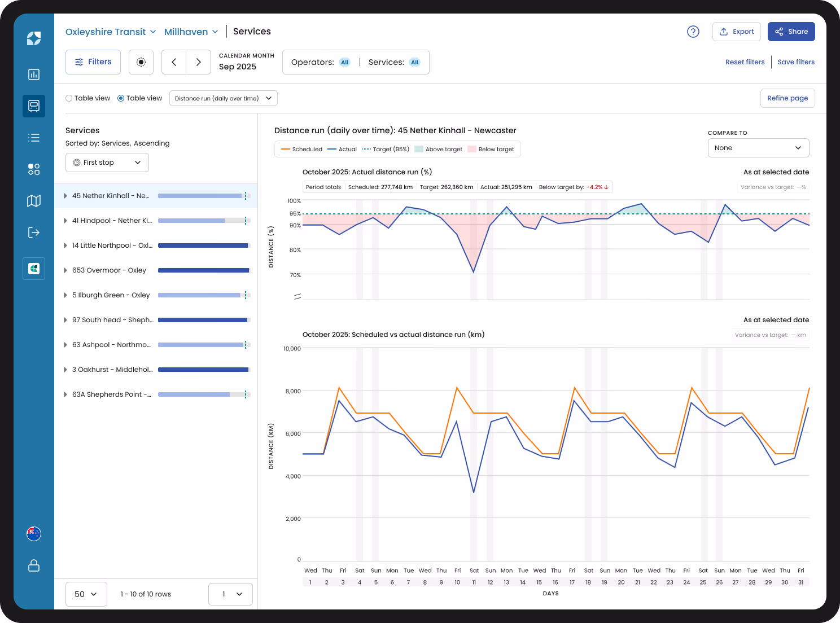Click the 653 Overmoor progress bar
This screenshot has width=840, height=623.
pos(204,270)
